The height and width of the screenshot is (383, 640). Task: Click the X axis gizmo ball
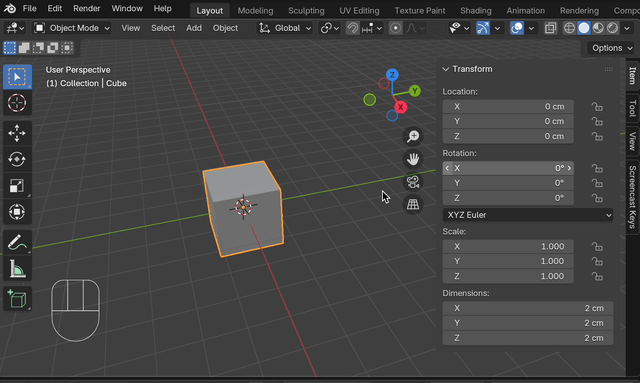click(400, 107)
